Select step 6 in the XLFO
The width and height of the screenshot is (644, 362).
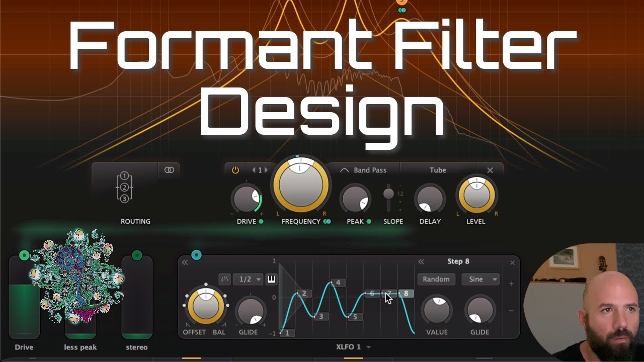pos(372,294)
